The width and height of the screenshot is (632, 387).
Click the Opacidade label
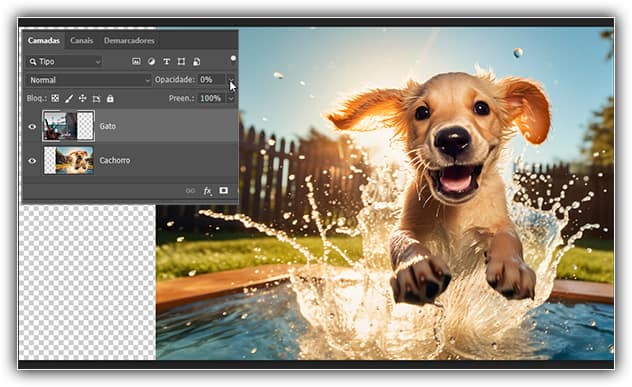175,80
